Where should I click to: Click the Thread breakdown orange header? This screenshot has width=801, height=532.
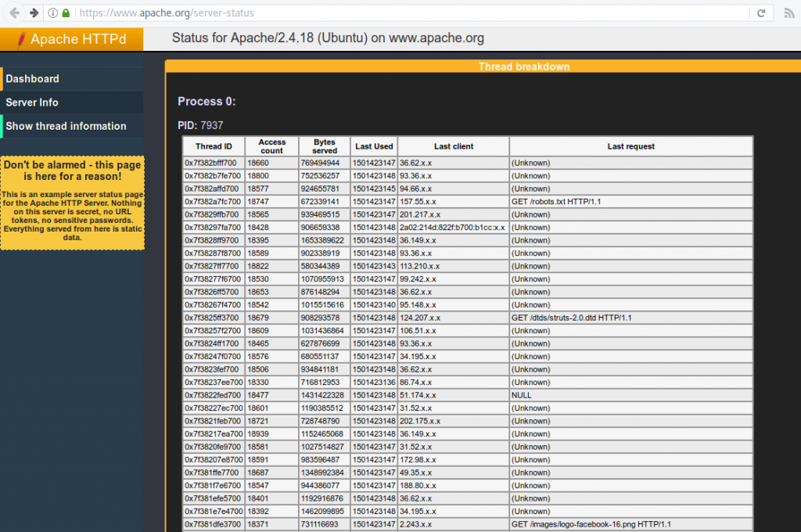(x=523, y=66)
